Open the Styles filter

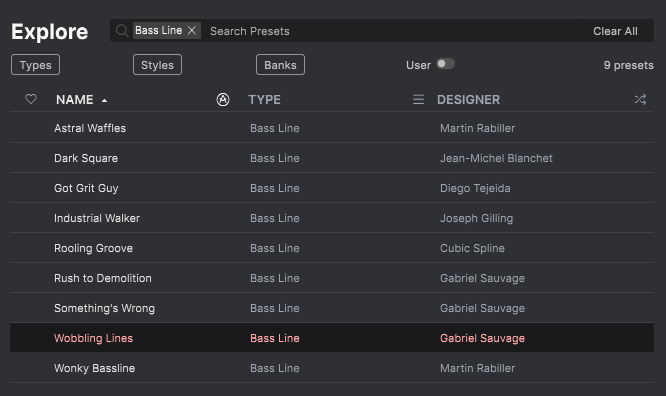[157, 65]
